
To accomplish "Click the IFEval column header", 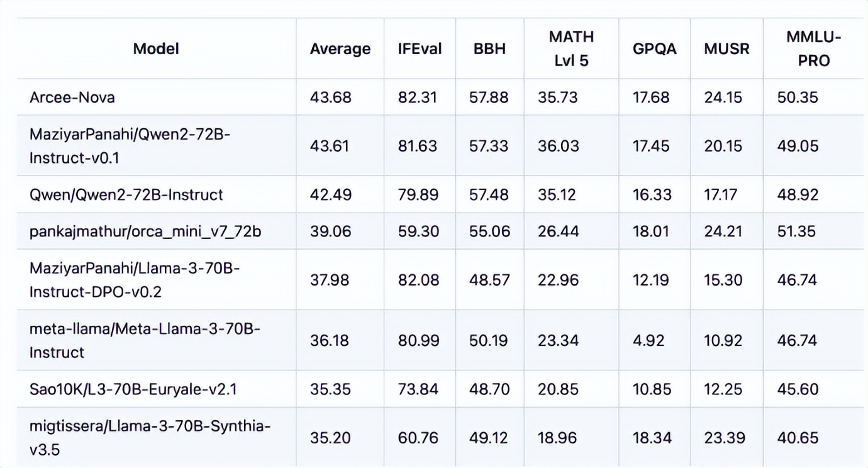I will coord(420,49).
